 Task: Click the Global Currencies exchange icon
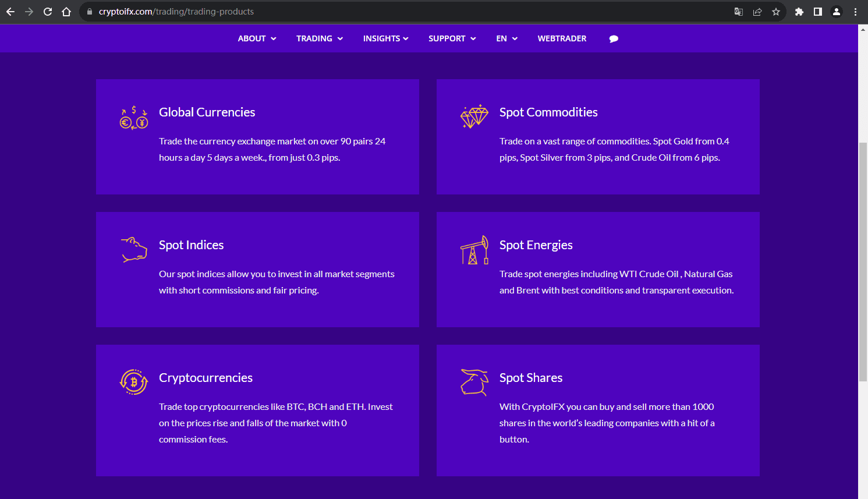[x=134, y=118]
